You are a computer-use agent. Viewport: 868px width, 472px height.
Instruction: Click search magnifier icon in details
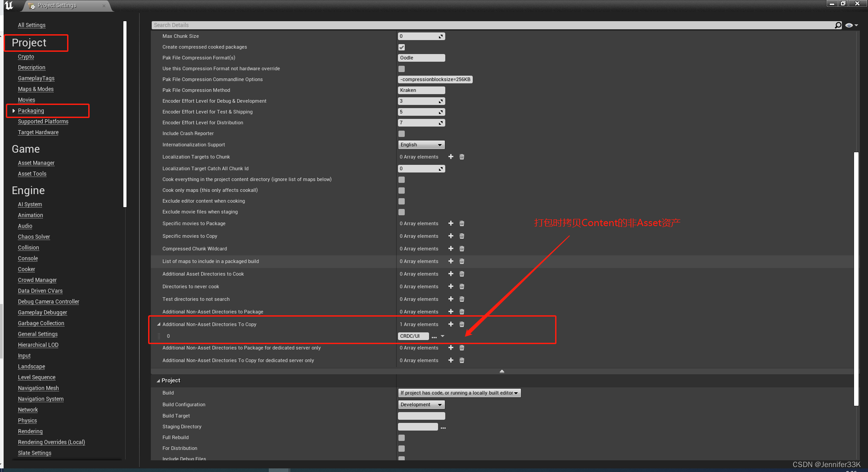838,25
